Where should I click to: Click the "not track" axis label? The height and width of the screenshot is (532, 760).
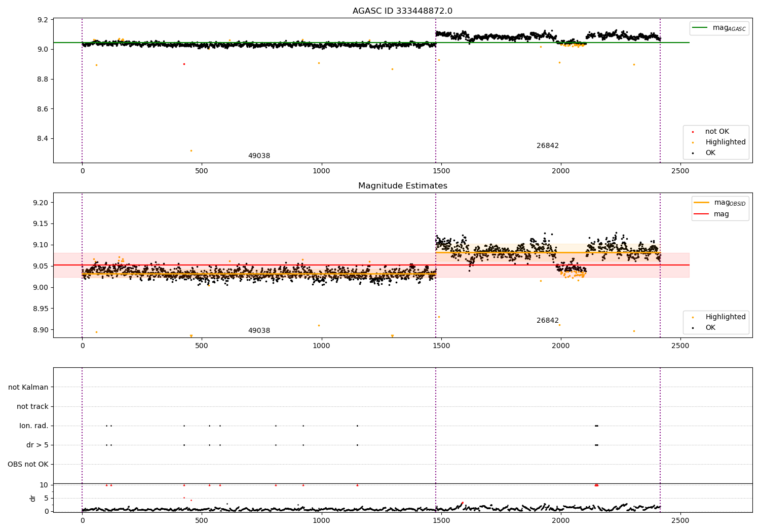(x=32, y=406)
